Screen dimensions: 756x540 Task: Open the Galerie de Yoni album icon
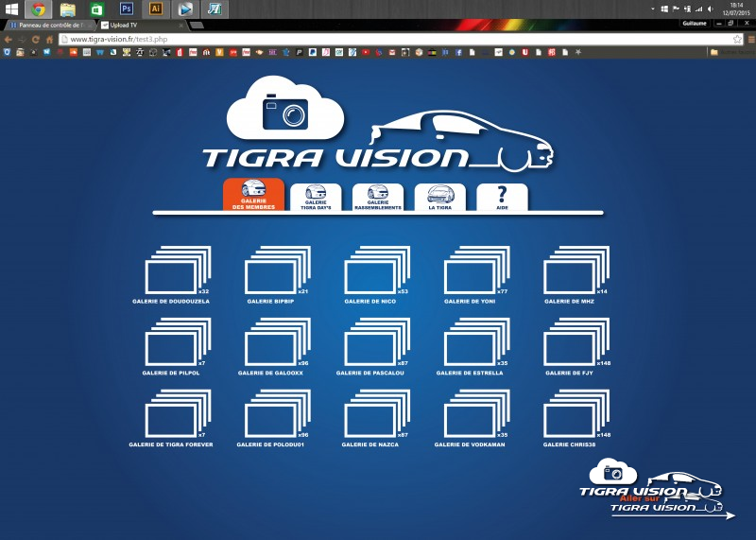click(475, 271)
